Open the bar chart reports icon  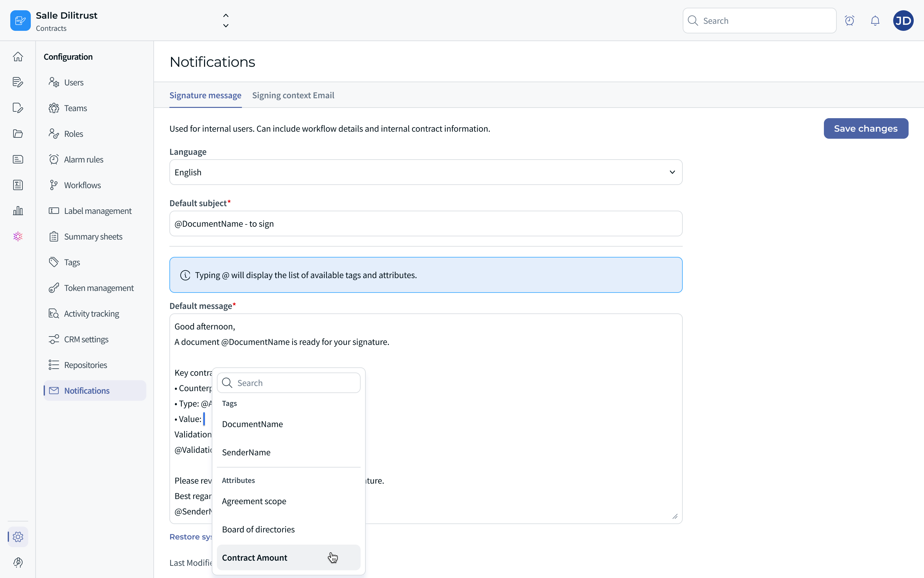pyautogui.click(x=18, y=211)
